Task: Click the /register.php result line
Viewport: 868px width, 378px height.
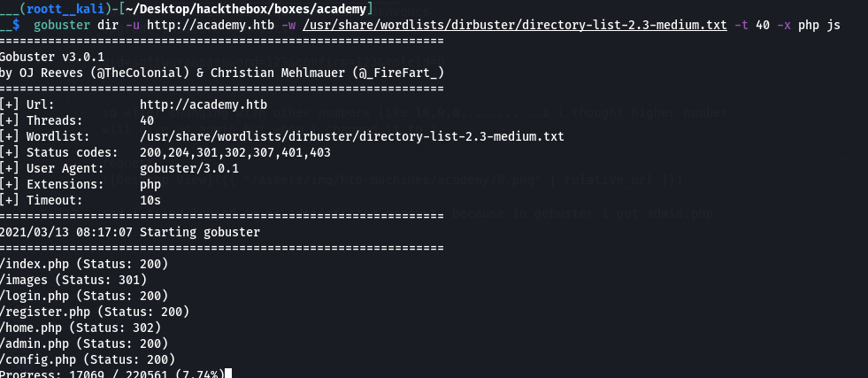Action: (x=95, y=312)
